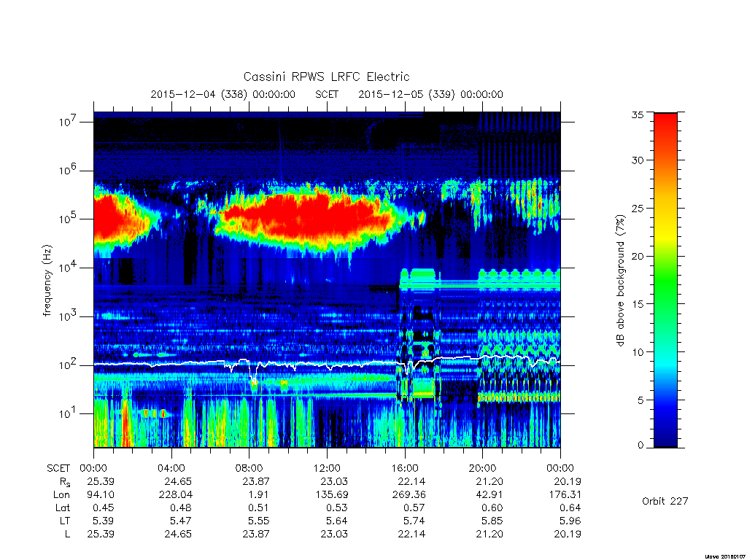Click the LT value 5.55
Viewport: 747px width, 560px height.
pos(258,521)
